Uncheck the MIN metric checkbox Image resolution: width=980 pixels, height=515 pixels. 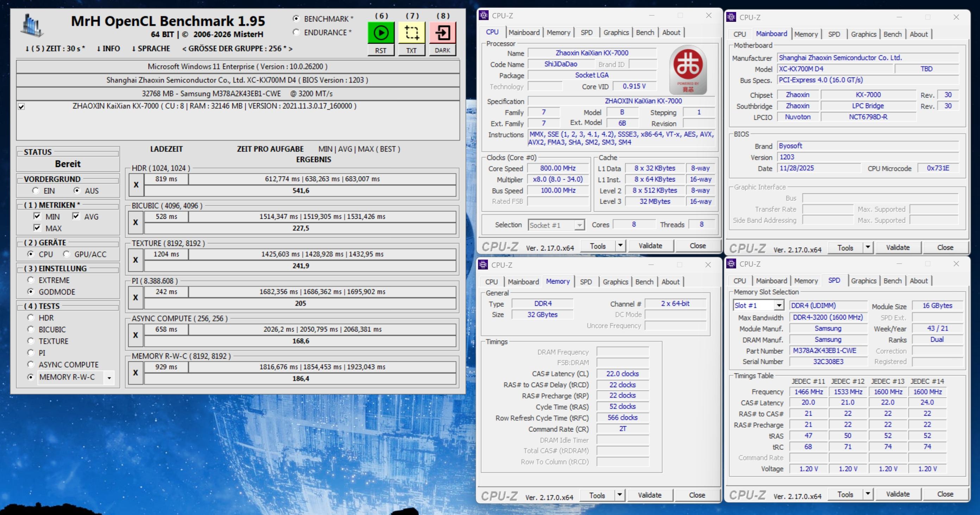37,216
